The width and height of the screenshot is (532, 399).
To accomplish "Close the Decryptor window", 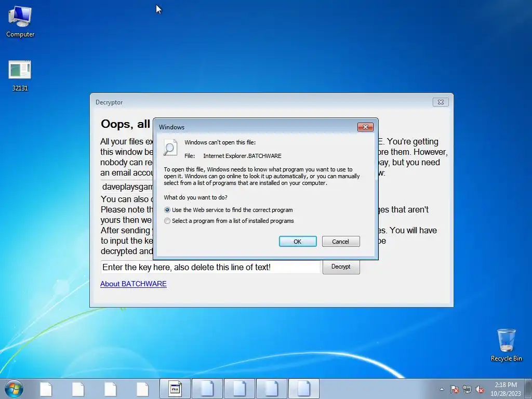I will [x=441, y=102].
